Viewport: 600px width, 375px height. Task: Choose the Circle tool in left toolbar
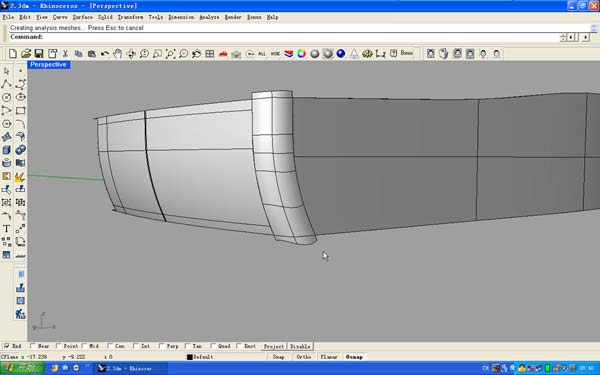tap(7, 97)
